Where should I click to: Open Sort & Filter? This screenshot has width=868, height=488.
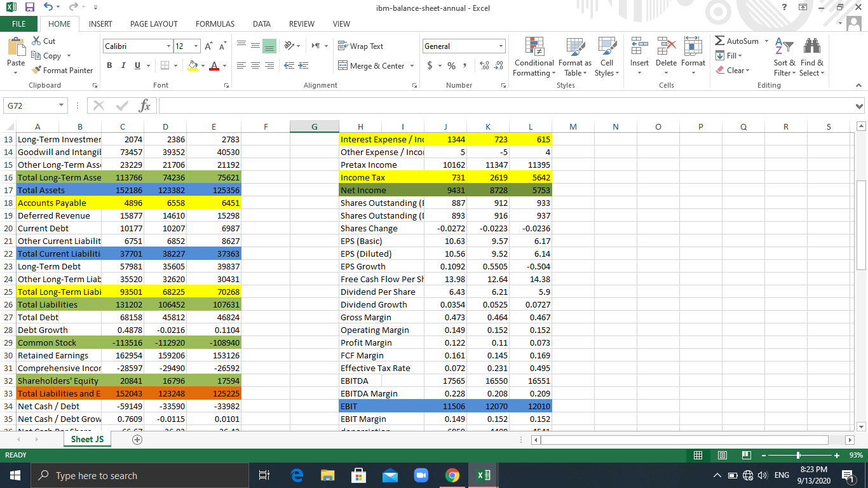[x=784, y=57]
